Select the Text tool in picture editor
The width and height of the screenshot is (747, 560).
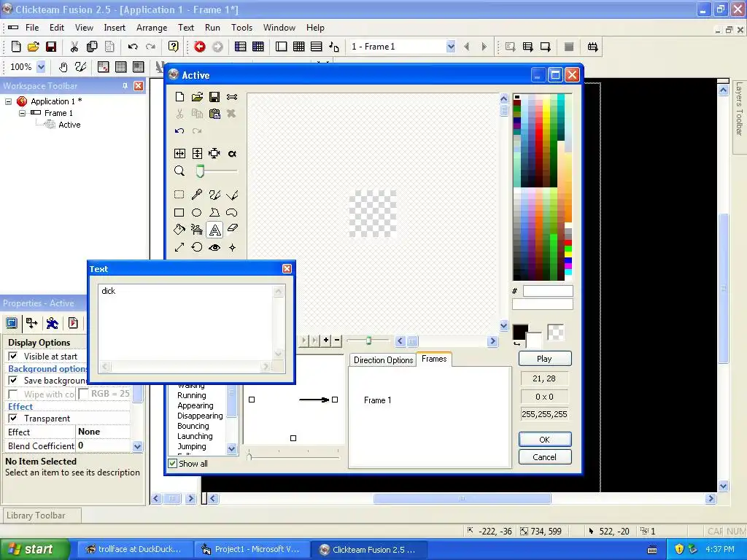[215, 230]
